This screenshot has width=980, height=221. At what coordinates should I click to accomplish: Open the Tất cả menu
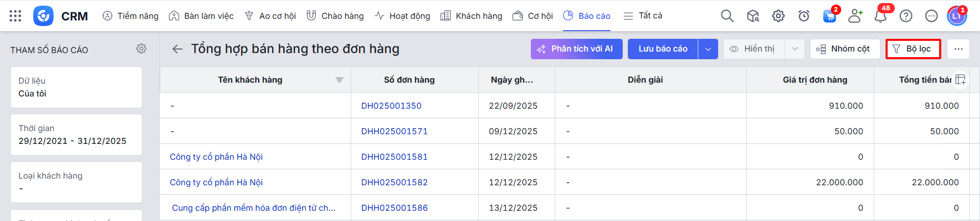tap(643, 16)
